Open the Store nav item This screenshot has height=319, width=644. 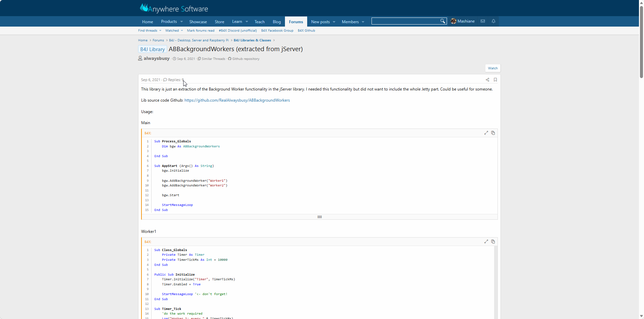click(220, 22)
